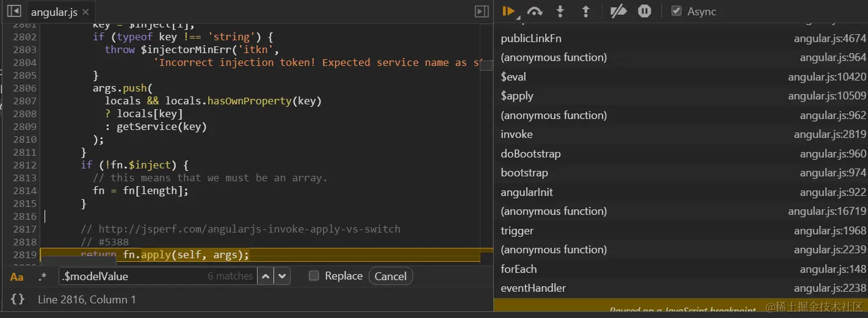Select publicLinkFn call stack frame

(x=681, y=38)
